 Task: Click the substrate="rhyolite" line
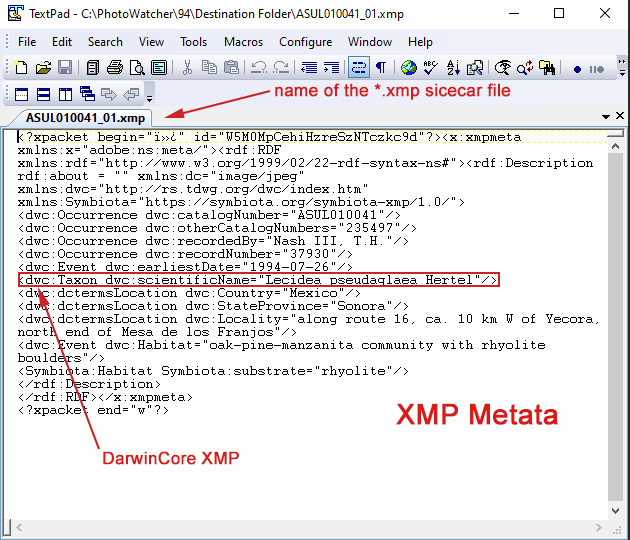(213, 371)
